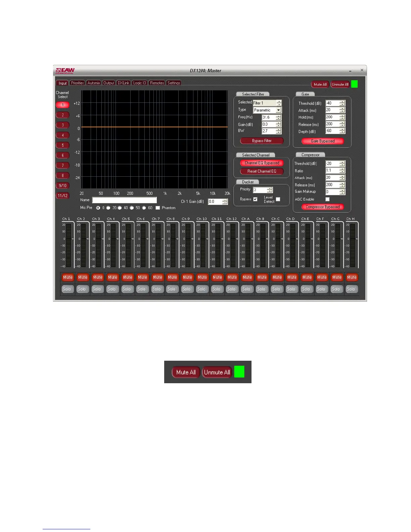This screenshot has width=411, height=532.
Task: Solo channel Ch A
Action: click(x=246, y=289)
